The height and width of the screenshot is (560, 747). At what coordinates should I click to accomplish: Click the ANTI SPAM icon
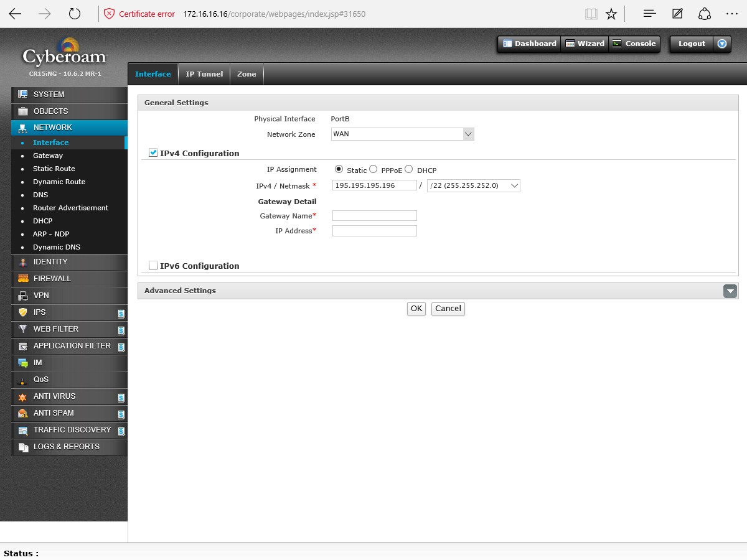23,413
